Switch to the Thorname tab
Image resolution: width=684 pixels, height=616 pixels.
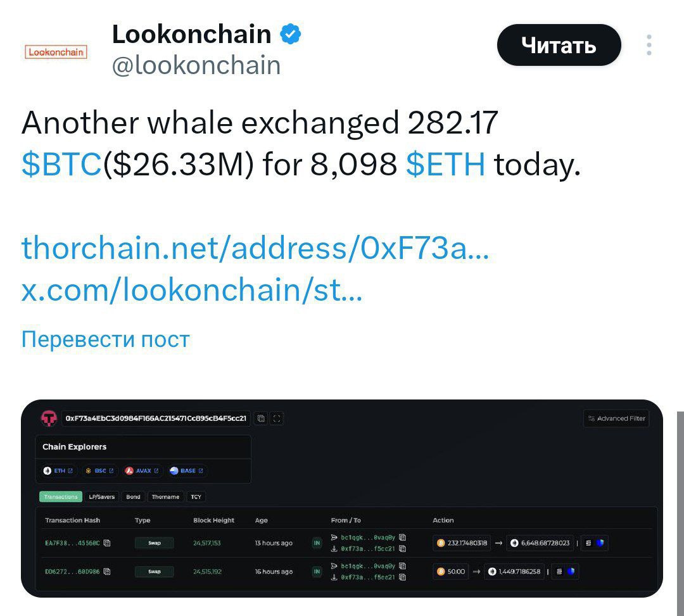pos(165,497)
